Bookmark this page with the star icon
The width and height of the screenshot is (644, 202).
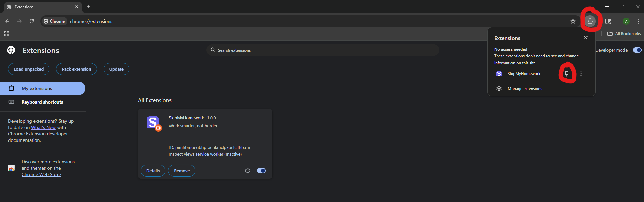click(x=573, y=21)
